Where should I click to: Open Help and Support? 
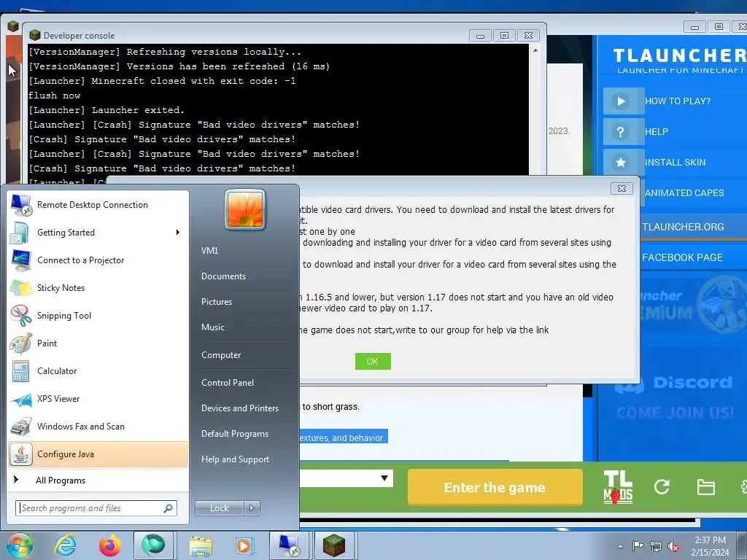tap(235, 459)
